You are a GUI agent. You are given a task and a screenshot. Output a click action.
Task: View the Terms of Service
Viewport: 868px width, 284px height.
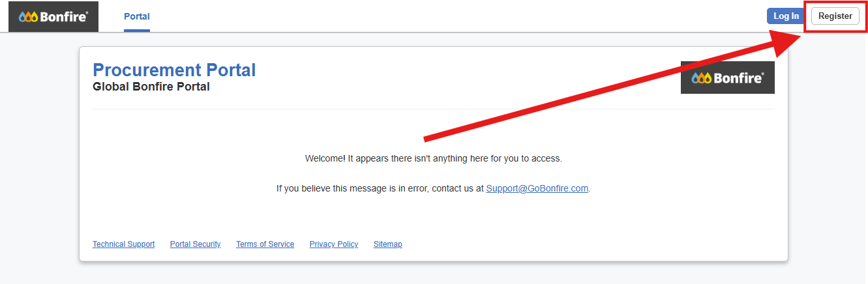[x=265, y=244]
